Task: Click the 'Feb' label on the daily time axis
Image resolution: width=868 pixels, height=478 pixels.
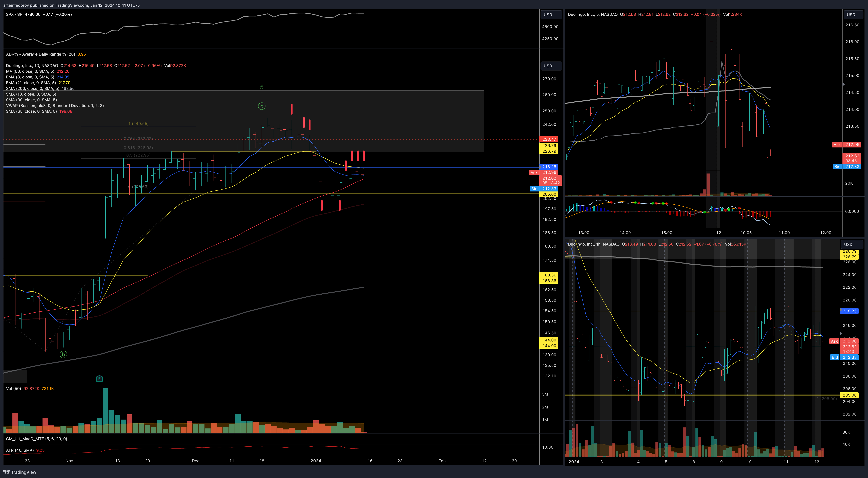Action: pyautogui.click(x=442, y=461)
